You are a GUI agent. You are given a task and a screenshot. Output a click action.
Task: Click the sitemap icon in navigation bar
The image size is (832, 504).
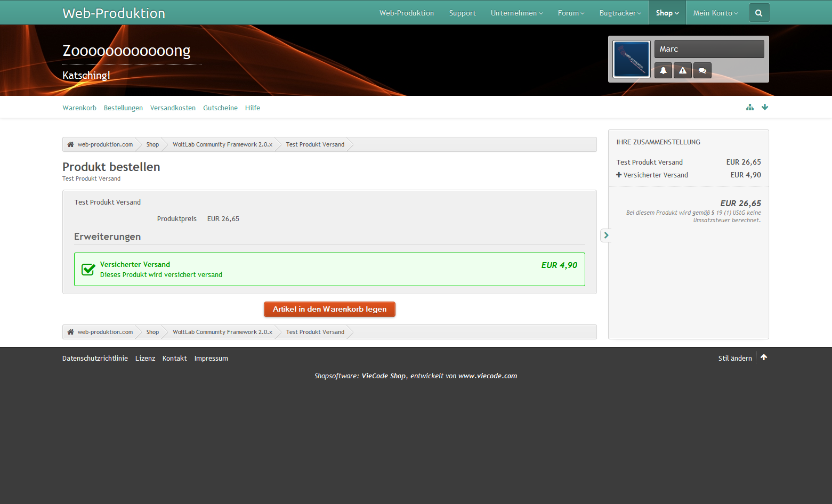pyautogui.click(x=750, y=108)
